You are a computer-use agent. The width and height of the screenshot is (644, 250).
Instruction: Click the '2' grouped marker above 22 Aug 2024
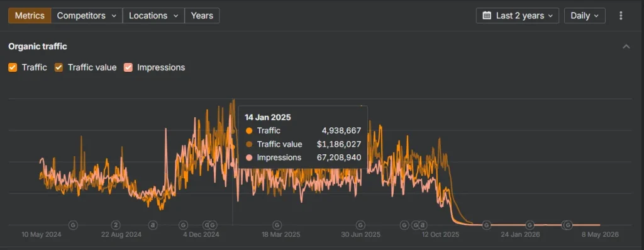click(x=116, y=225)
